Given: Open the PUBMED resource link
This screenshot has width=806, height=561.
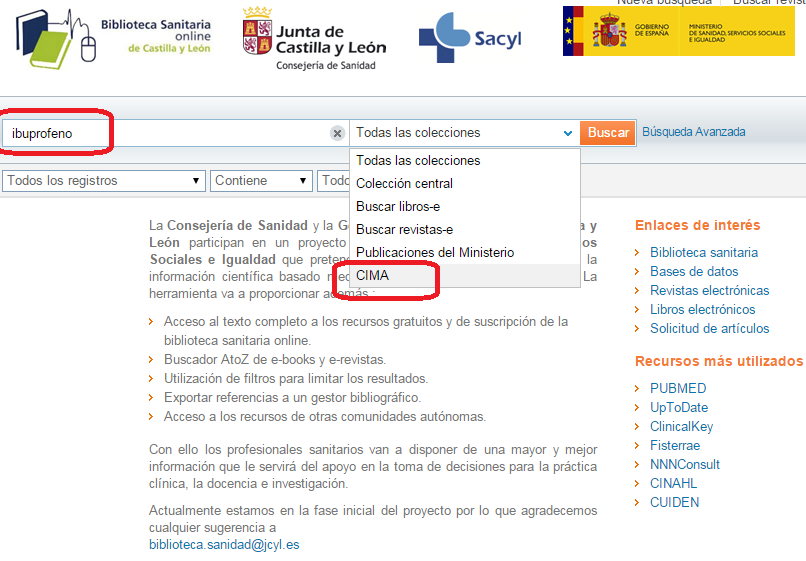Looking at the screenshot, I should [677, 388].
